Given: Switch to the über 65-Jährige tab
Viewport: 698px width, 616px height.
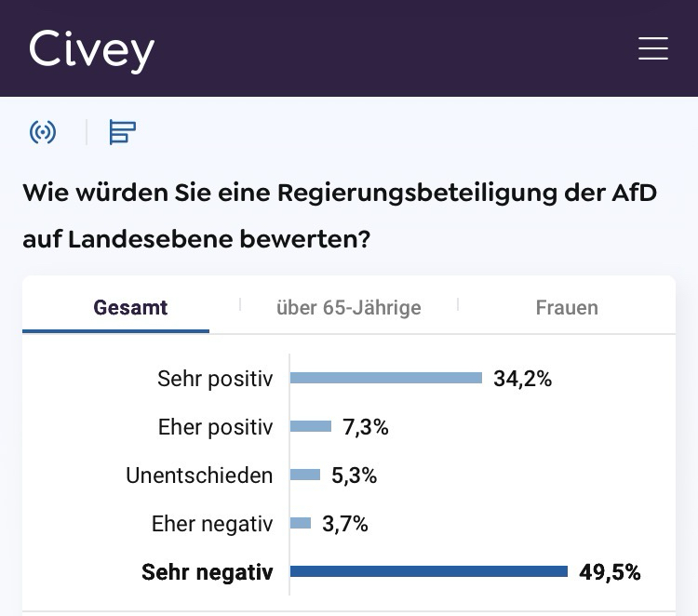Looking at the screenshot, I should (x=348, y=307).
